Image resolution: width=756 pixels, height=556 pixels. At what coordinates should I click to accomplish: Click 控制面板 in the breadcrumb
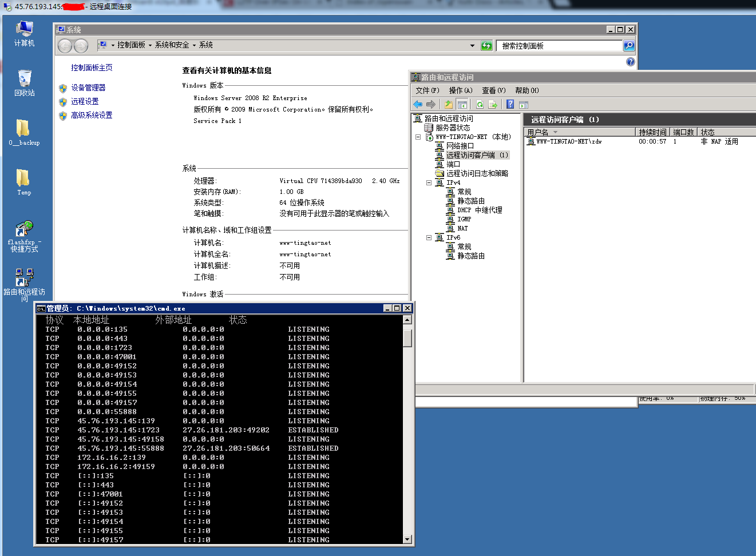click(x=131, y=45)
